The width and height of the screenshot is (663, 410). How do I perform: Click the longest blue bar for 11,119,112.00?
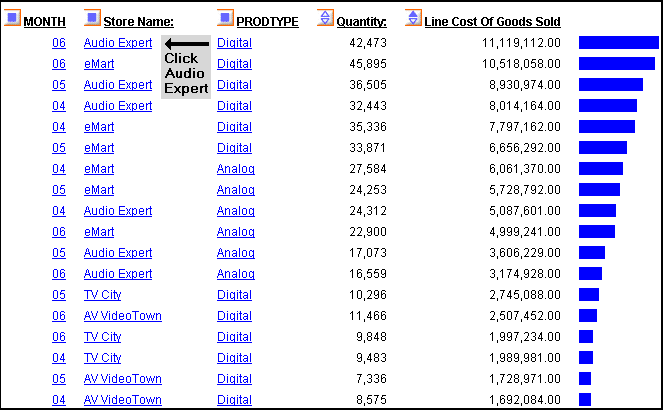pyautogui.click(x=619, y=43)
